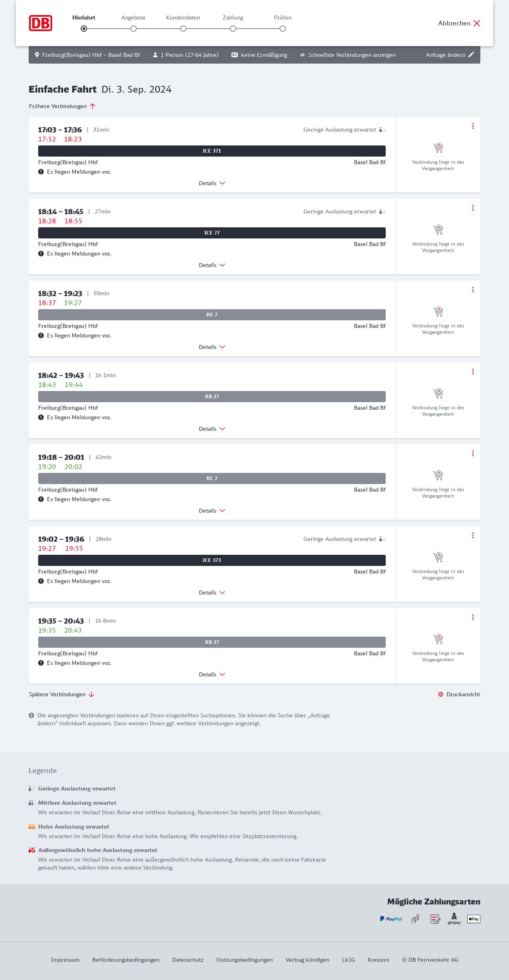Click the PayPal payment logo

pyautogui.click(x=391, y=919)
